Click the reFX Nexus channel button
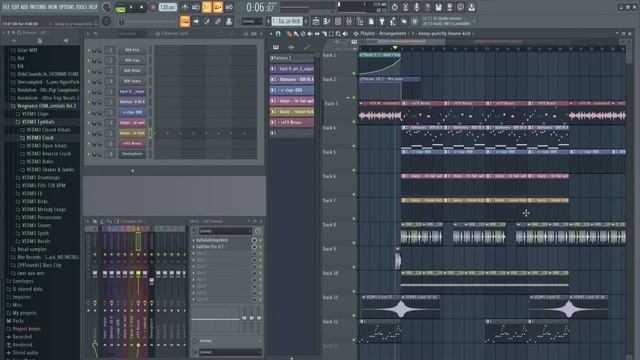The height and width of the screenshot is (360, 640). click(x=132, y=144)
